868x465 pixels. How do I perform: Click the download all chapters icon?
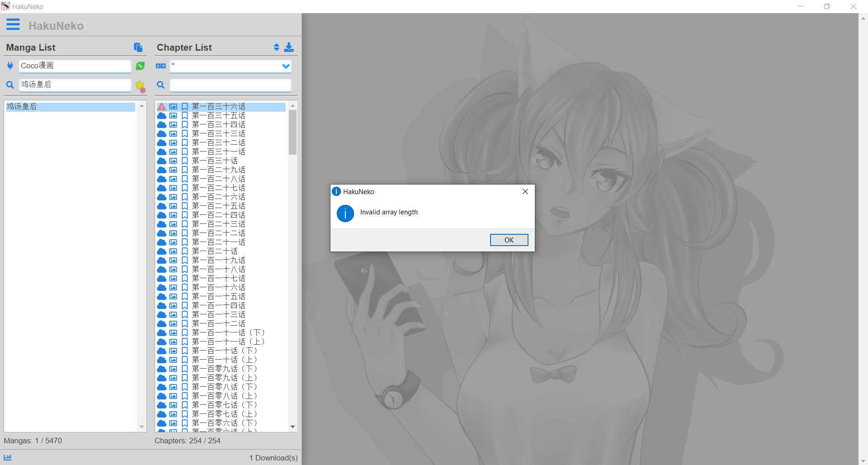tap(289, 47)
